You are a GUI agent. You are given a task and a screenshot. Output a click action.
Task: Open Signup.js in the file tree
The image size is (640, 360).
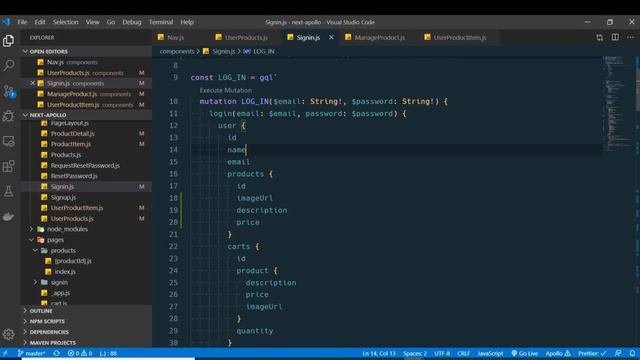63,198
